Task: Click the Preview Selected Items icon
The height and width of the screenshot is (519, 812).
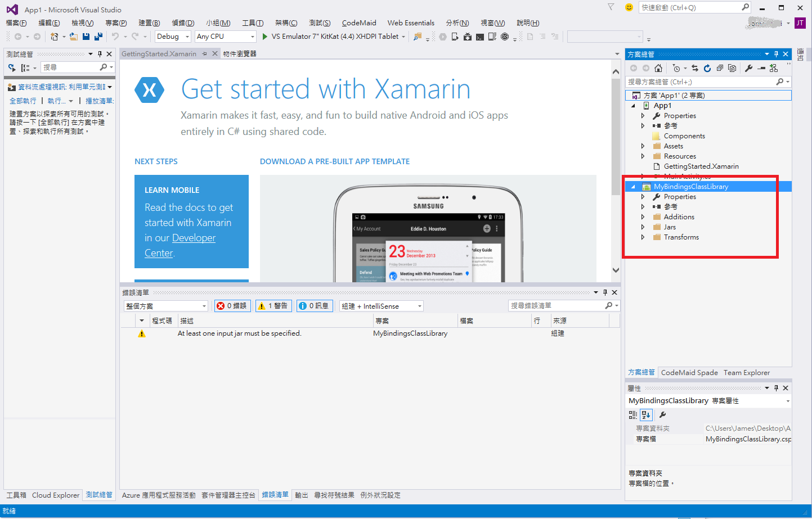Action: click(x=761, y=68)
